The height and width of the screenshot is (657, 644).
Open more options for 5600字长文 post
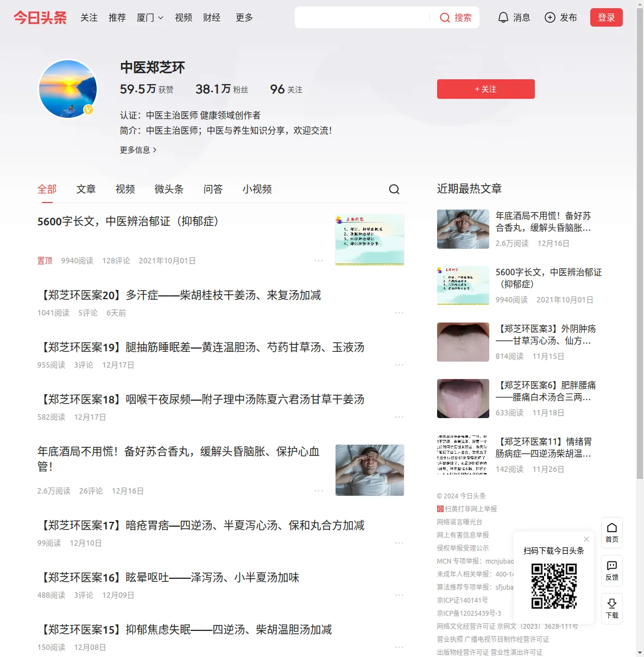[x=319, y=261]
